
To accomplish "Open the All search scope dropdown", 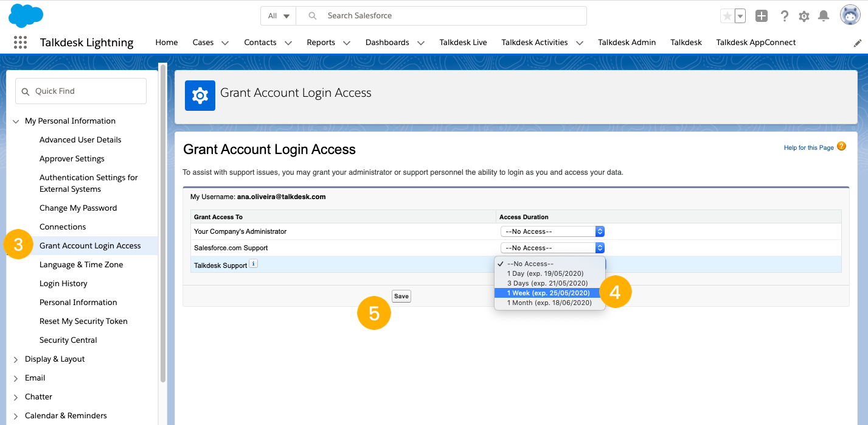I will (x=278, y=15).
